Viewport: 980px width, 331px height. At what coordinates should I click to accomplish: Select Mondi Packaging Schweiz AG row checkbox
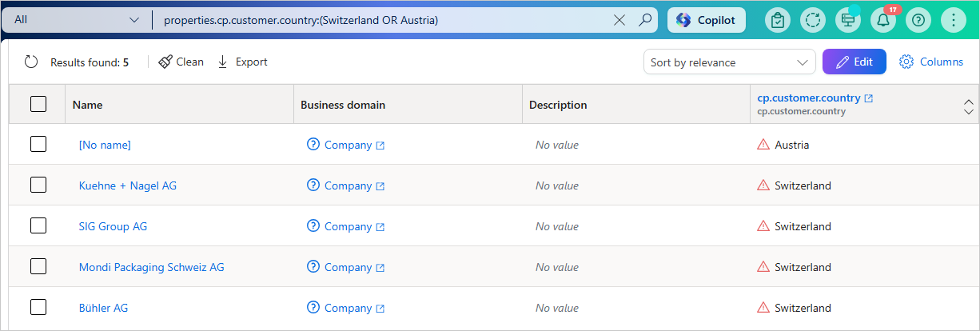click(38, 267)
